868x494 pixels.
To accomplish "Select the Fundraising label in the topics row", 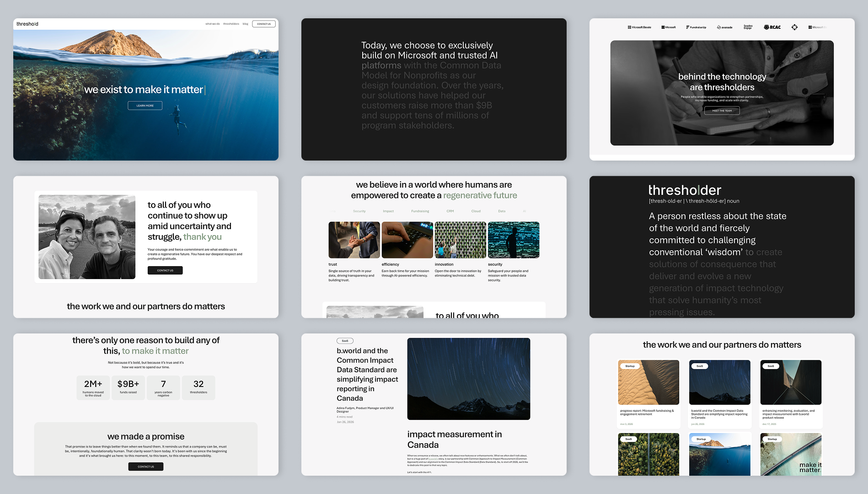I will [x=420, y=211].
